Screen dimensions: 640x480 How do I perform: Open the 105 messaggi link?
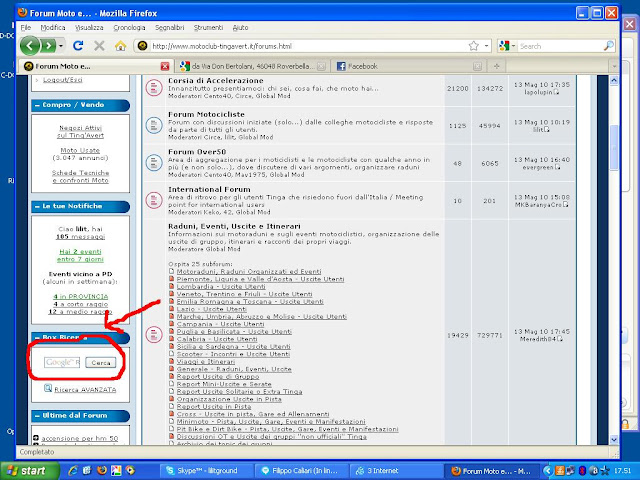80,237
